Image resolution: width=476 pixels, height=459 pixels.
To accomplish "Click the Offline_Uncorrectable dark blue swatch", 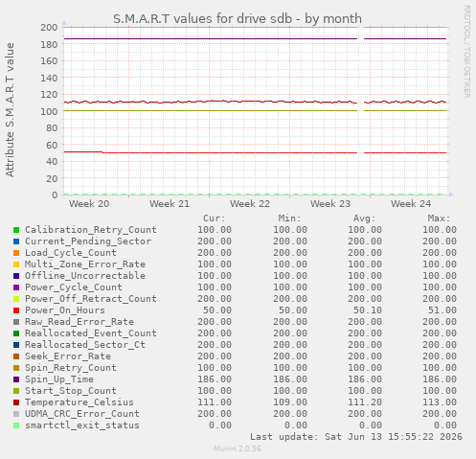I will 16,276.
